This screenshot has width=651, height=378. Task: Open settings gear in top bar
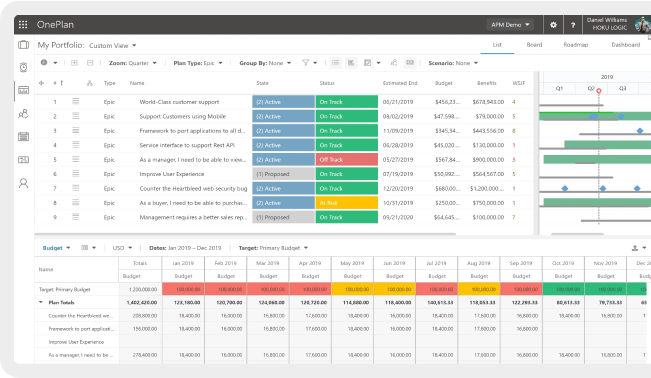[x=553, y=25]
